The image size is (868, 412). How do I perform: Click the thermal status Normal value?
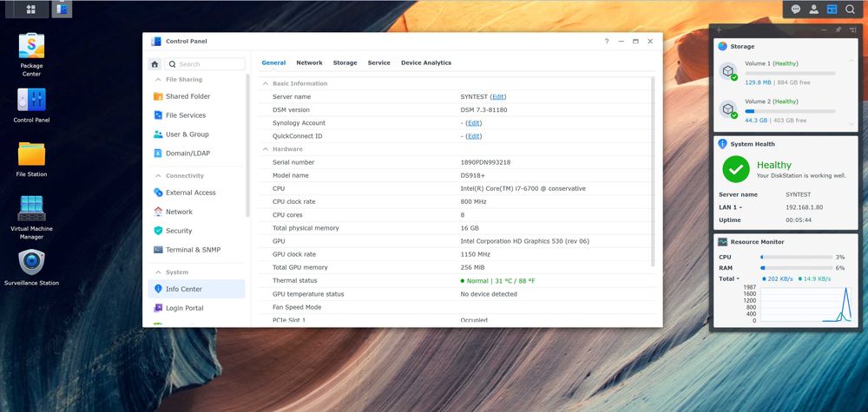pyautogui.click(x=497, y=281)
